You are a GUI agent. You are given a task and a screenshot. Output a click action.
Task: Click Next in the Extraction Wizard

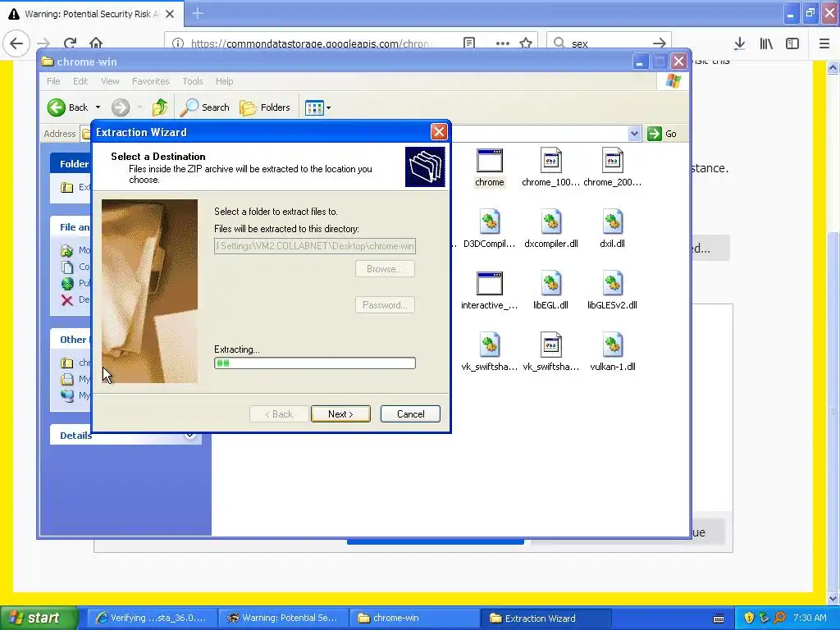click(x=340, y=413)
